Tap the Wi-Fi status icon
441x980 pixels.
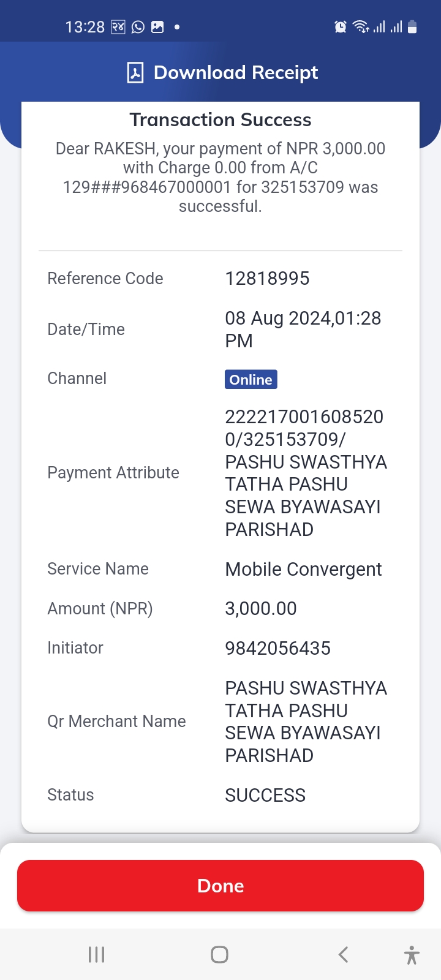pos(361,27)
